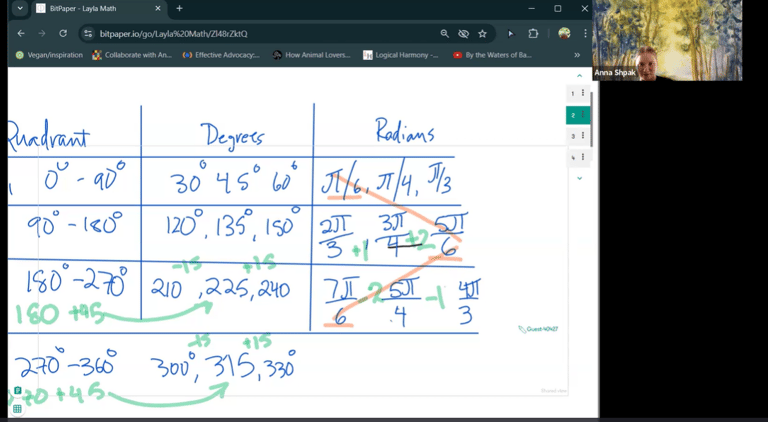Switch to whiteboard page 1
768x422 pixels.
573,93
